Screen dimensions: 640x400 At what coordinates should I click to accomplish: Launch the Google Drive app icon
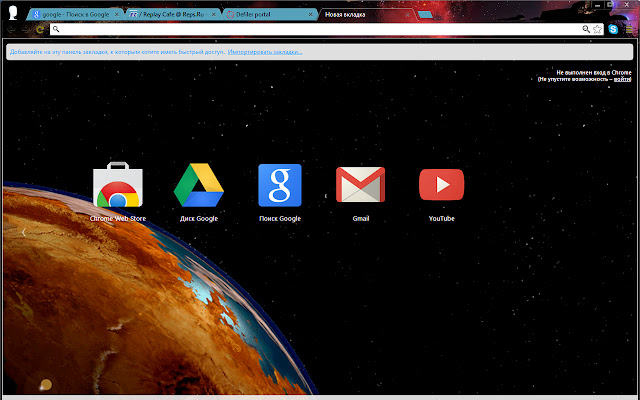199,185
